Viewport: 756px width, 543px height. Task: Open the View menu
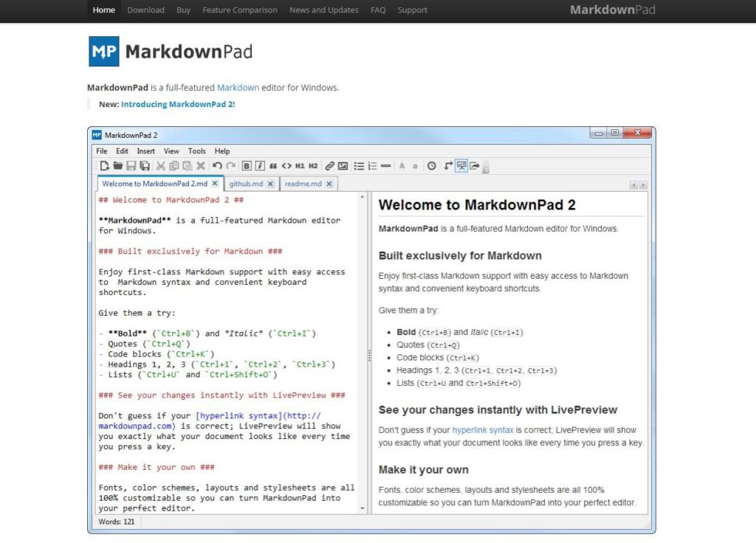click(x=171, y=151)
